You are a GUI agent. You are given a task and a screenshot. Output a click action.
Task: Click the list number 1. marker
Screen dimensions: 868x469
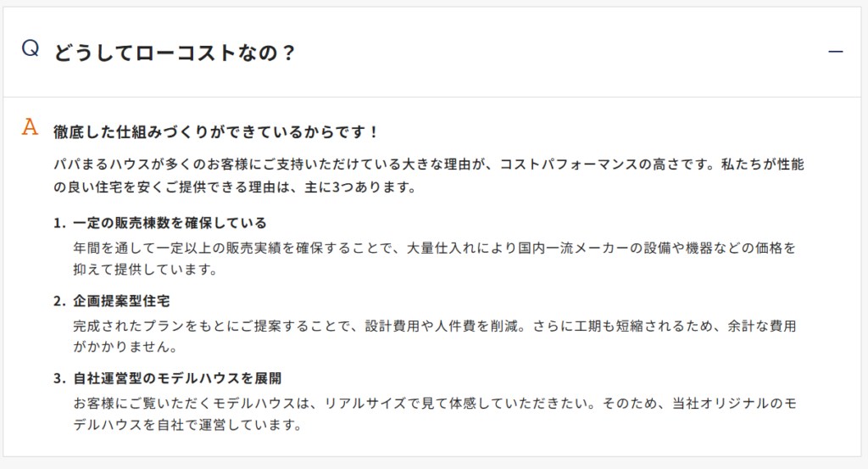click(58, 223)
